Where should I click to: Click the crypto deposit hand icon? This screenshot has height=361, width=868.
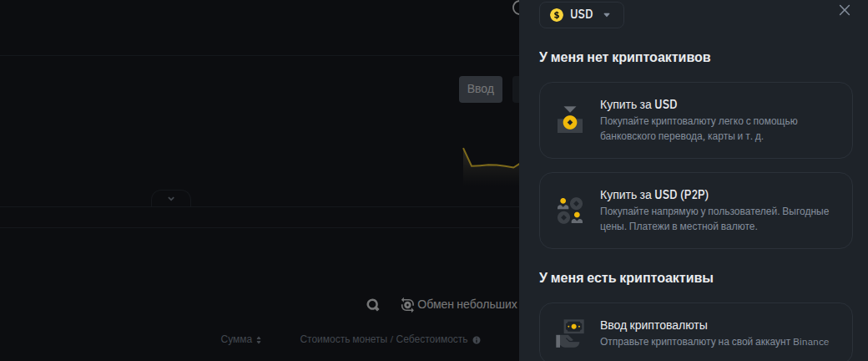click(570, 333)
